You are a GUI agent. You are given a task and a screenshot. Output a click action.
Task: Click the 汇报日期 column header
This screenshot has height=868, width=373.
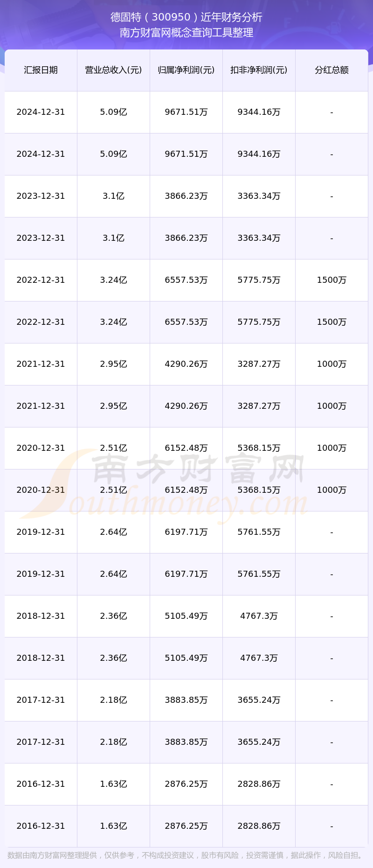tap(41, 70)
